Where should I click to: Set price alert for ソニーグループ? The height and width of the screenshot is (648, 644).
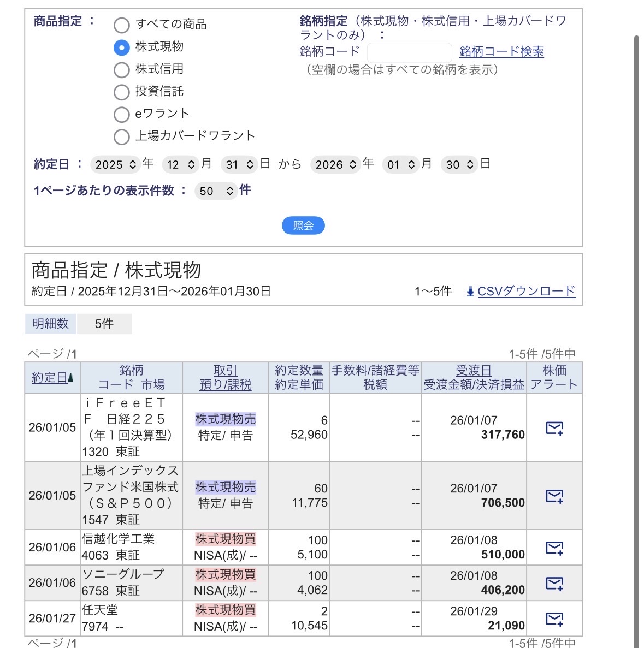[x=554, y=583]
